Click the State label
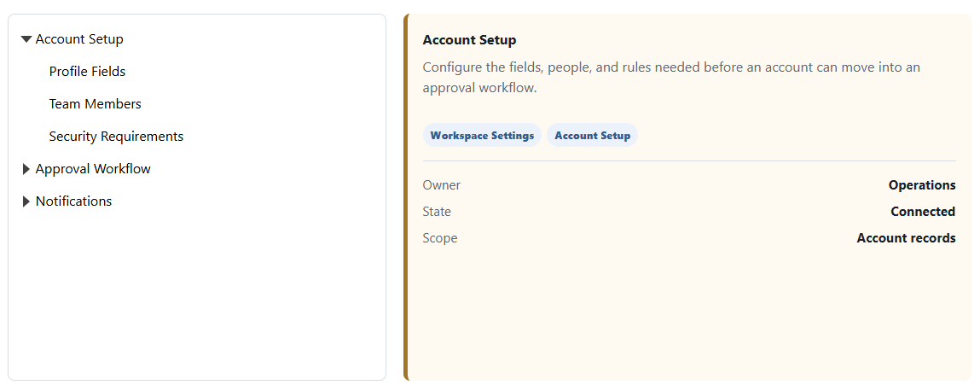Image resolution: width=980 pixels, height=391 pixels. 437,212
